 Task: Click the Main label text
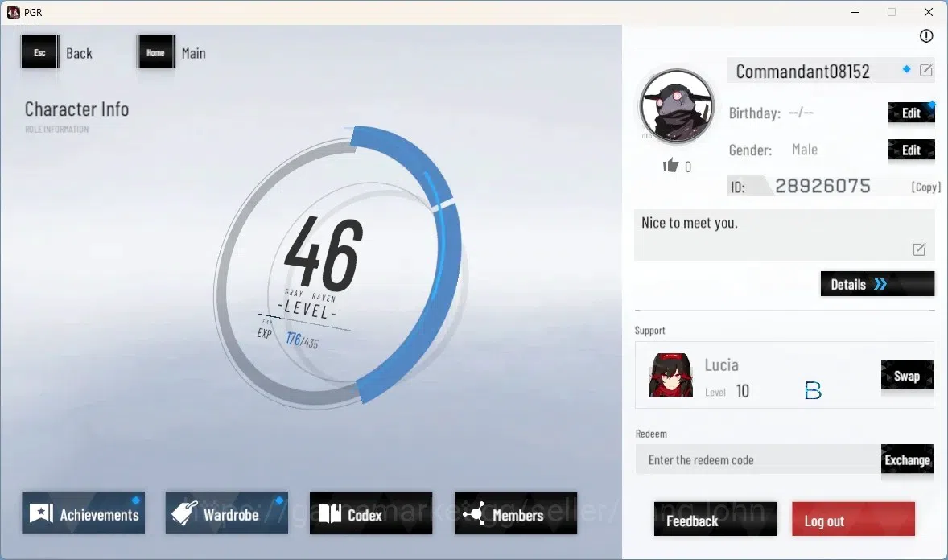[193, 53]
